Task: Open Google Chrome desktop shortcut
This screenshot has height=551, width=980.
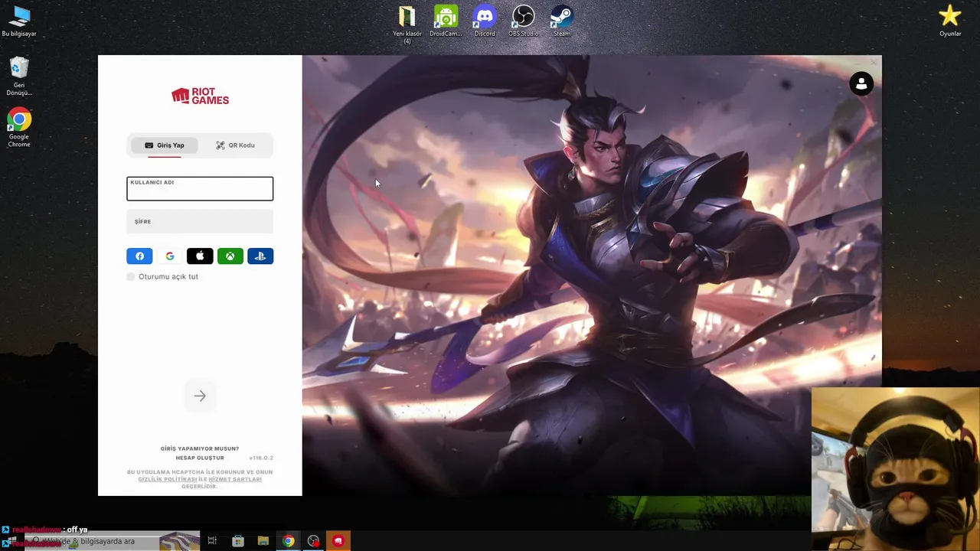Action: [19, 128]
